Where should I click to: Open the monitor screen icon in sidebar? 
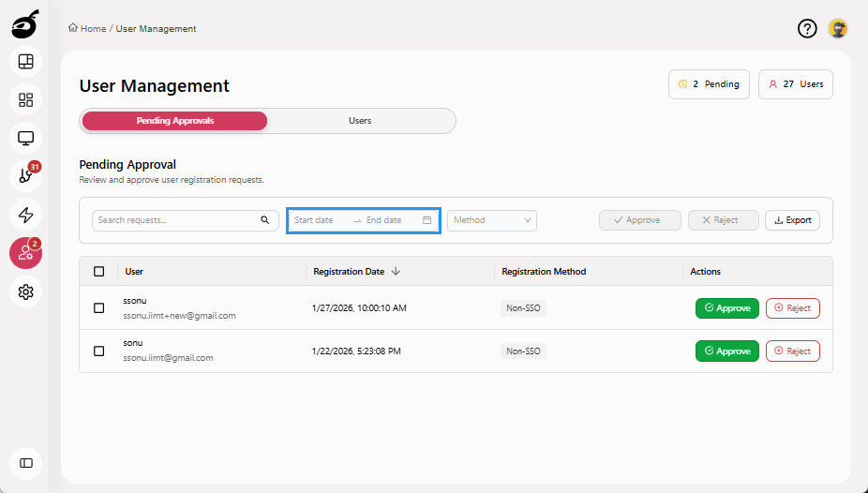[x=25, y=138]
